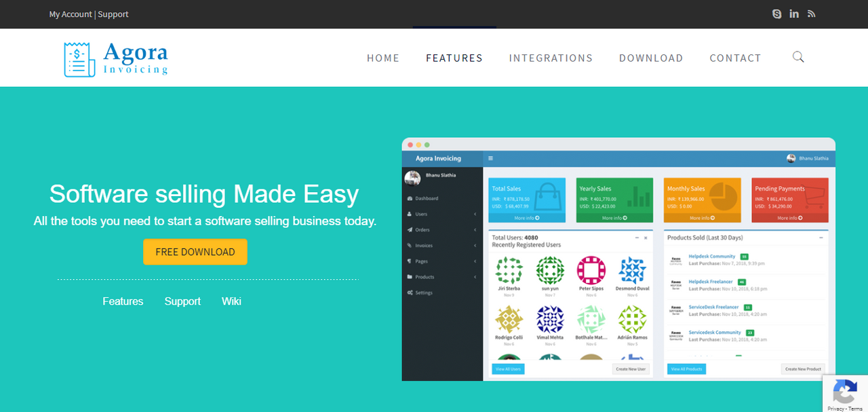Open the CONTACT menu item
Viewport: 868px width, 412px height.
tap(735, 58)
